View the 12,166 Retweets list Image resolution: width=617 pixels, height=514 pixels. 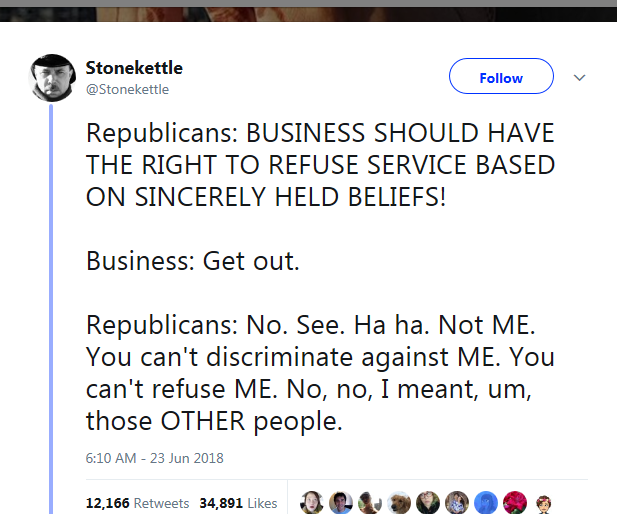click(x=130, y=503)
